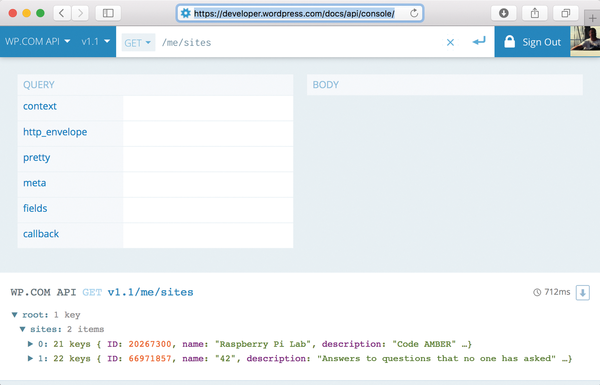This screenshot has height=385, width=600.
Task: Collapse the root node triangle
Action: click(x=15, y=315)
